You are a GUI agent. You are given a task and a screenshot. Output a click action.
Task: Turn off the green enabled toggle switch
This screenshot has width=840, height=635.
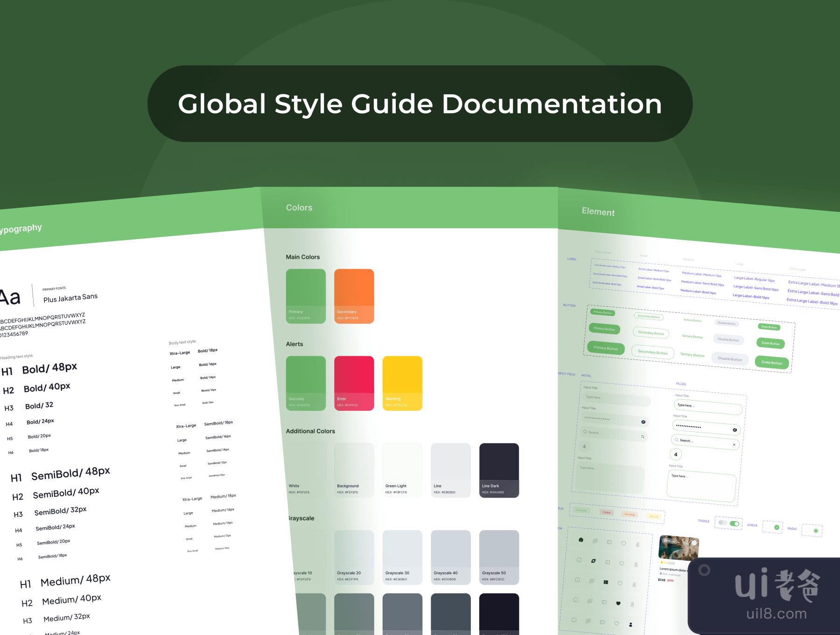(735, 523)
